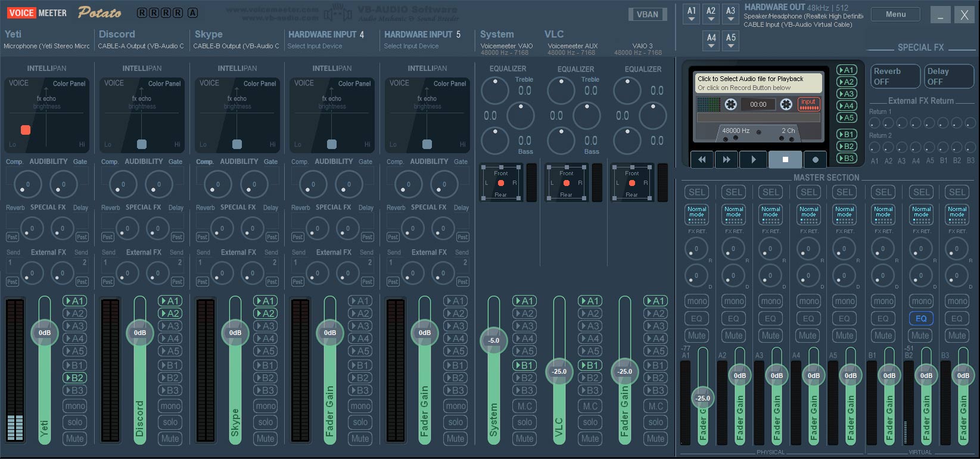980x459 pixels.
Task: Click the Yeti Comp. knob
Action: tap(27, 185)
